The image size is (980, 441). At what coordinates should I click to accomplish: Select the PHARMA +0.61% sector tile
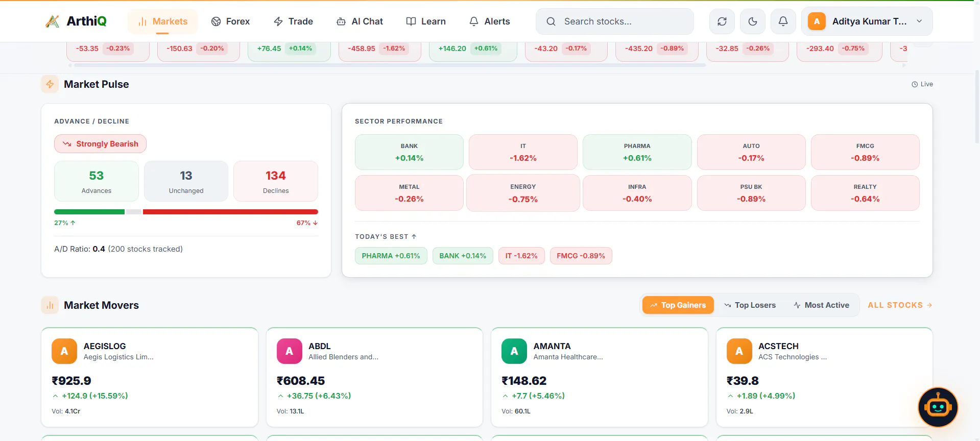[x=637, y=152]
